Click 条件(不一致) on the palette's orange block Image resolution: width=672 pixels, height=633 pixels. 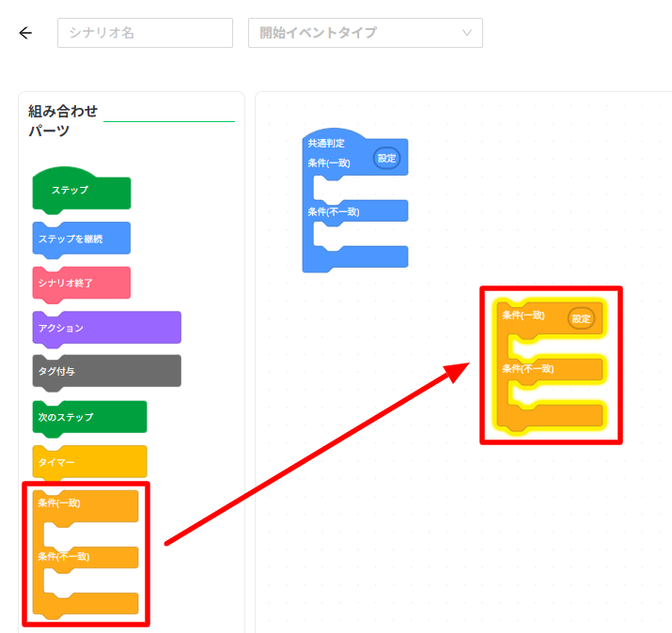64,557
